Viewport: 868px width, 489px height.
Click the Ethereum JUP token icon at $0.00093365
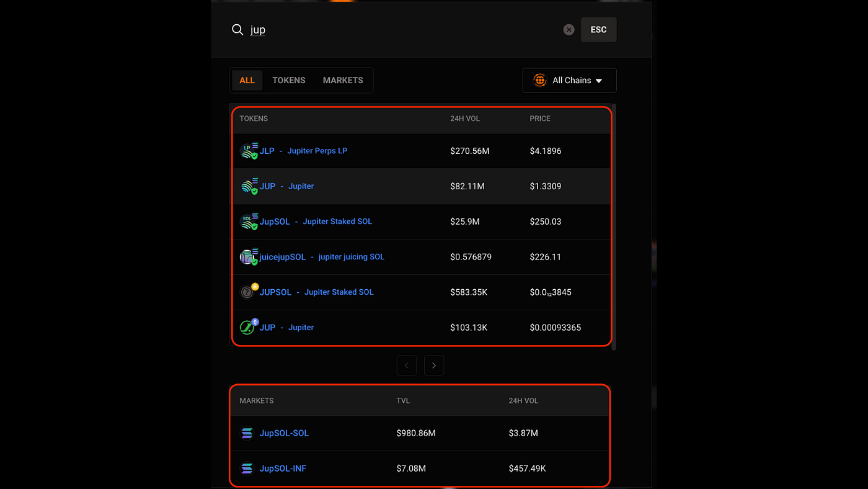pos(248,327)
